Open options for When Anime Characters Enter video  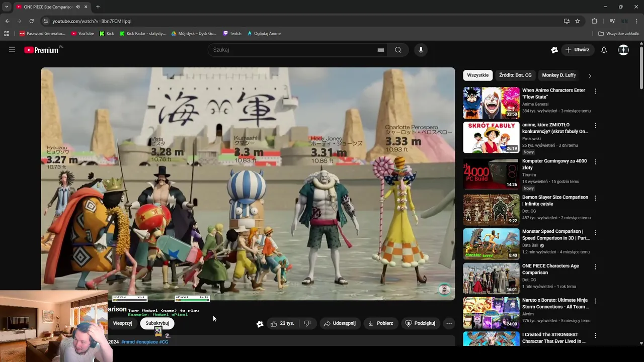(x=595, y=92)
